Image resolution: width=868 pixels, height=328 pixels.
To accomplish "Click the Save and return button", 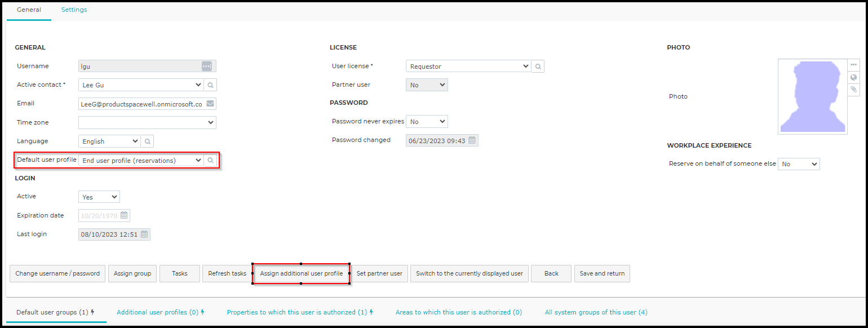I will click(x=602, y=273).
